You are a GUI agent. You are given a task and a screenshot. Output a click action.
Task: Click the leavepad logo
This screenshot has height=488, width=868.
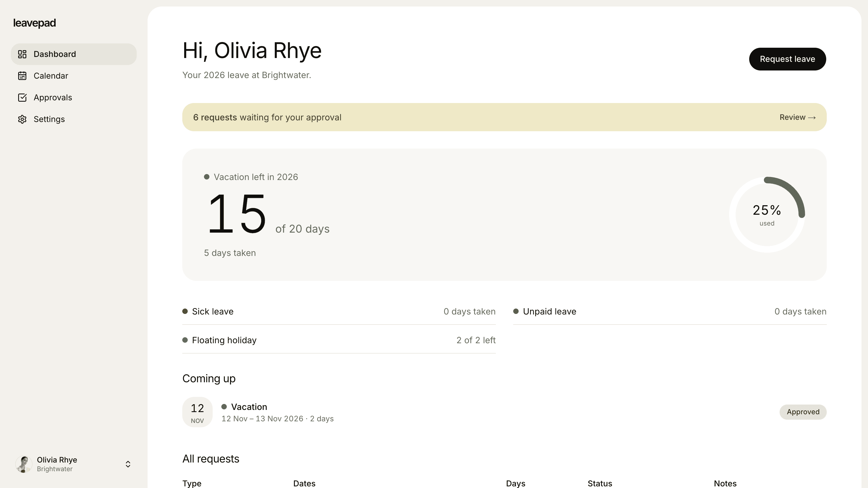coord(34,23)
